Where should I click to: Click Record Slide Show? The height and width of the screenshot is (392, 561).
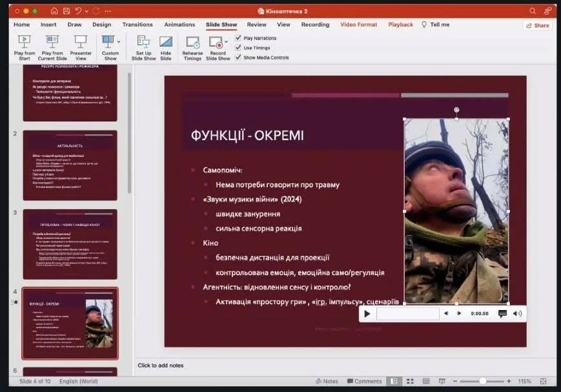pyautogui.click(x=217, y=48)
